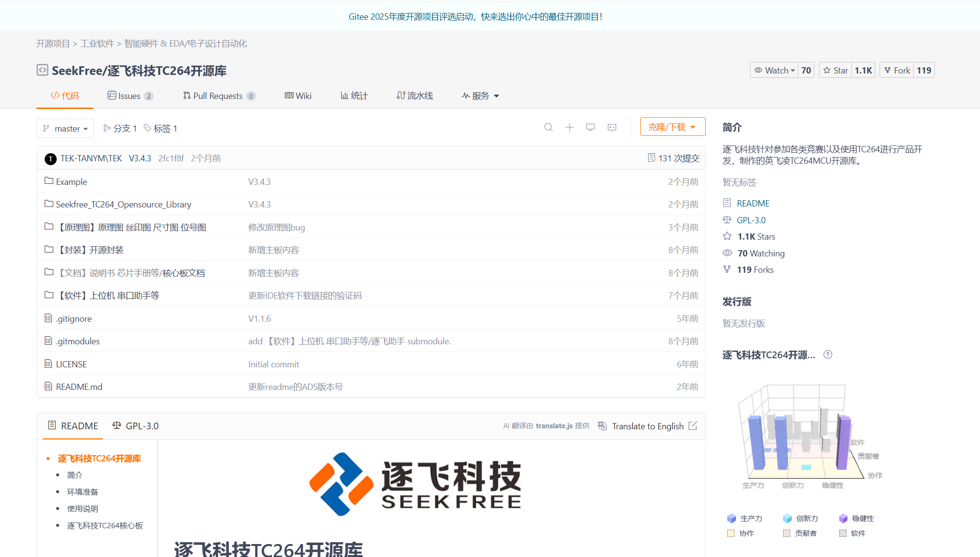Open the master branch dropdown
980x557 pixels.
coord(65,128)
